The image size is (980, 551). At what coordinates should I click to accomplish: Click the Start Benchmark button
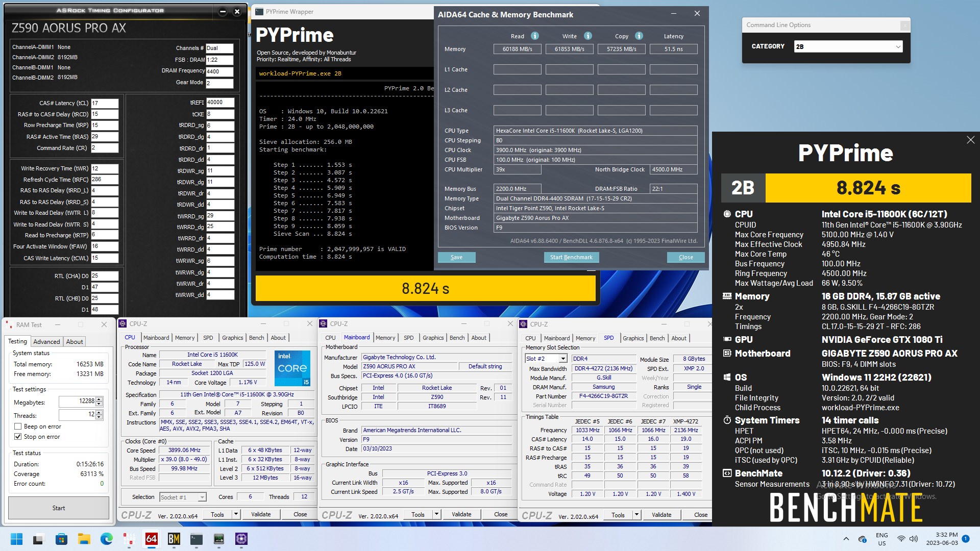(571, 257)
